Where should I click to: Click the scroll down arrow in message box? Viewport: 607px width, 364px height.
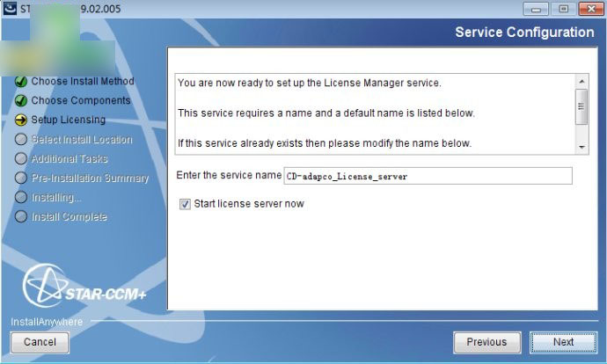[x=581, y=147]
